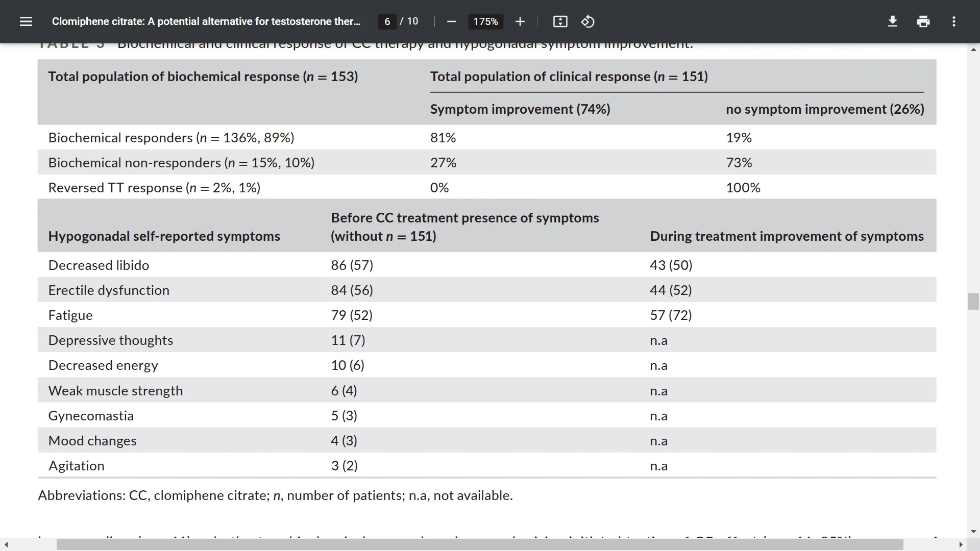Viewport: 980px width, 551px height.
Task: Click the zoom out minus button
Action: (x=451, y=21)
